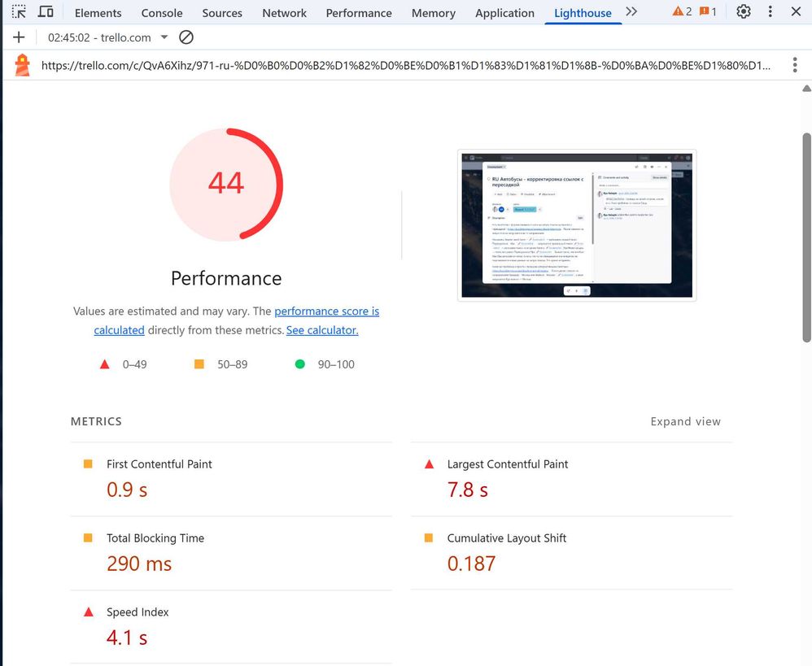Click the orange square beside First Contentful Paint
Viewport: 812px width, 666px height.
coord(88,464)
